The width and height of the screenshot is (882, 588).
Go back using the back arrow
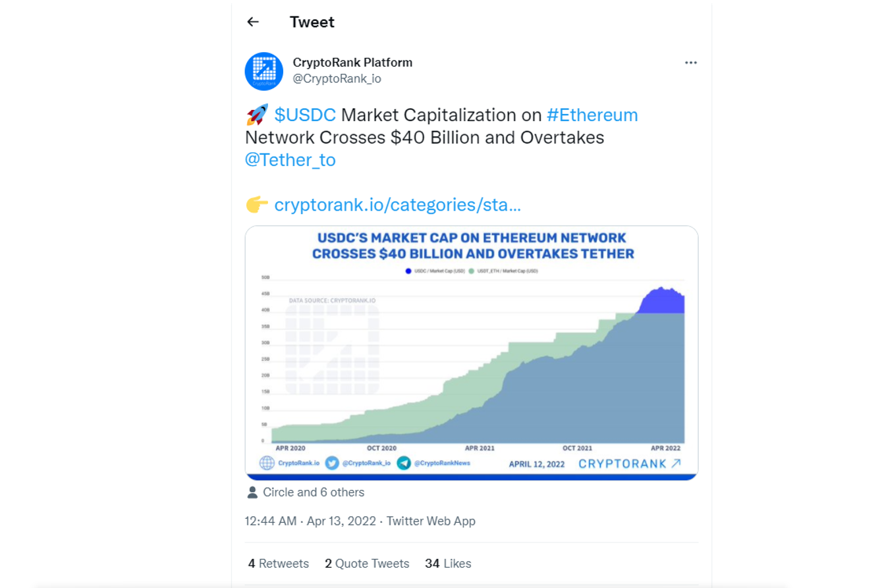click(x=252, y=22)
